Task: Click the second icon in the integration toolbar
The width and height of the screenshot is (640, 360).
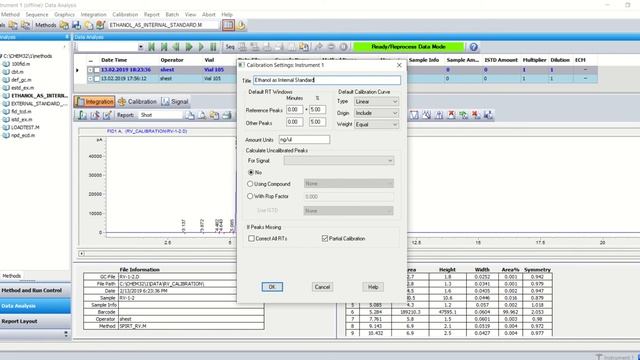Action: [x=95, y=115]
